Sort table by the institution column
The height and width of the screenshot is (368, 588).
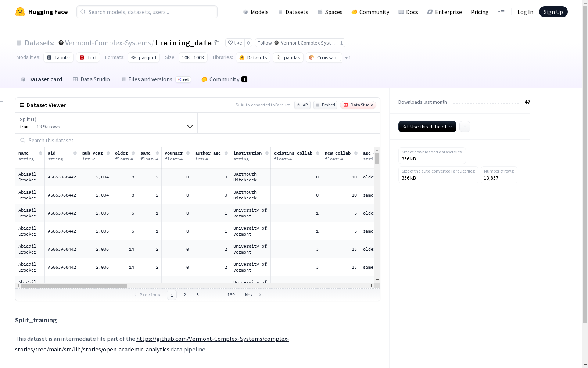click(x=267, y=153)
